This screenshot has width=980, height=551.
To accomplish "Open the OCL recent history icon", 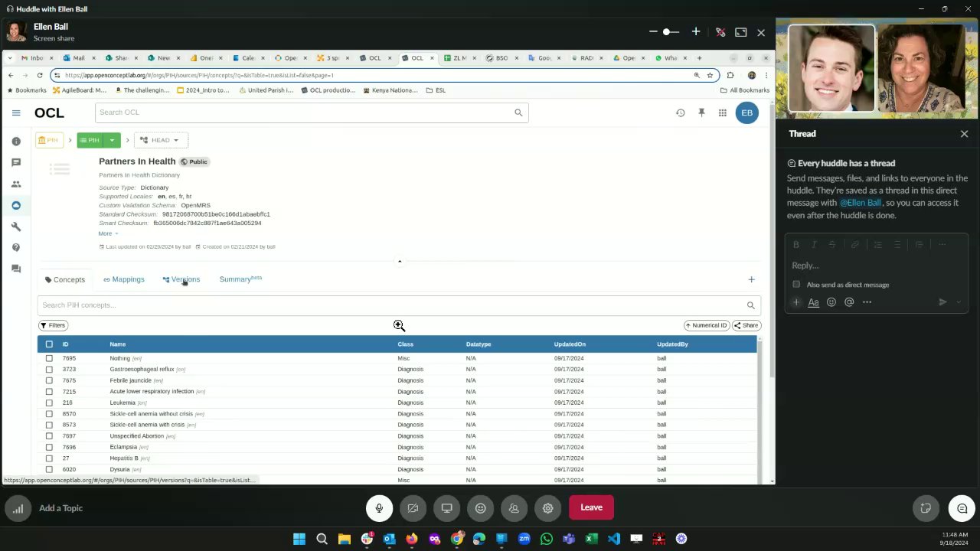I will pos(680,112).
